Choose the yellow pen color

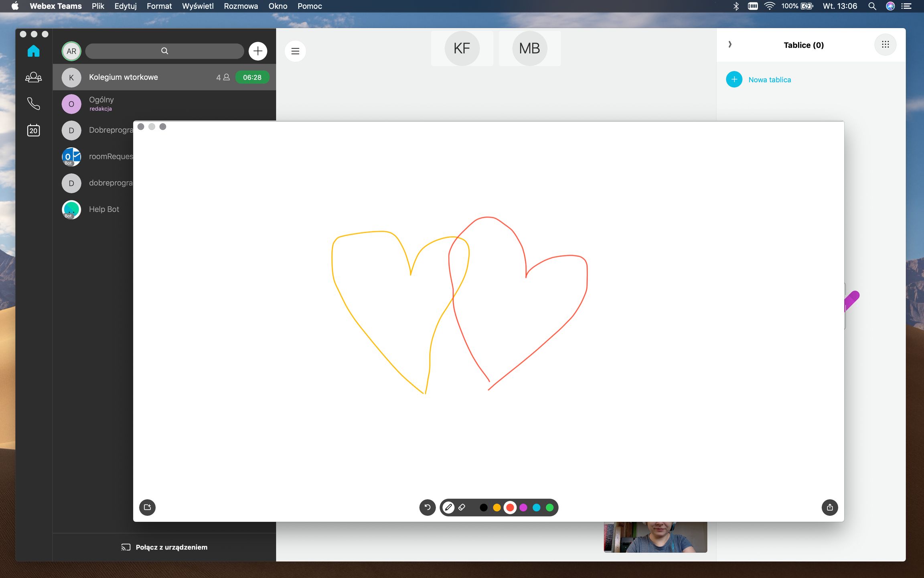497,508
